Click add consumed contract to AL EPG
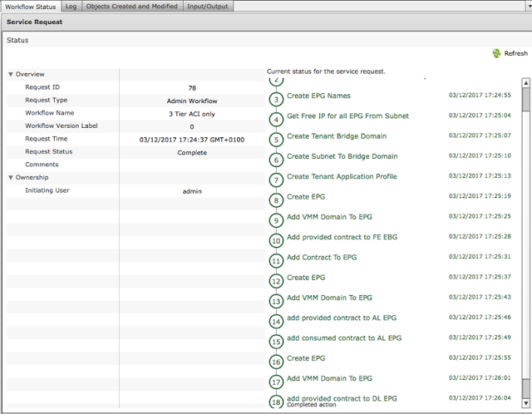Screen dimensions: 532x414 [x=342, y=338]
